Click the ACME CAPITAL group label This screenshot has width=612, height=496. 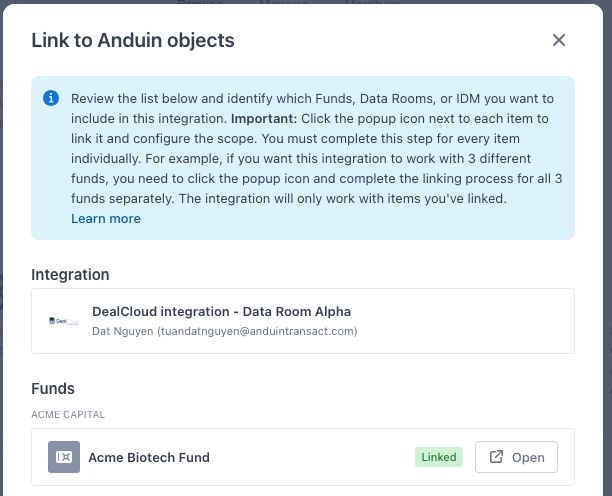(68, 414)
